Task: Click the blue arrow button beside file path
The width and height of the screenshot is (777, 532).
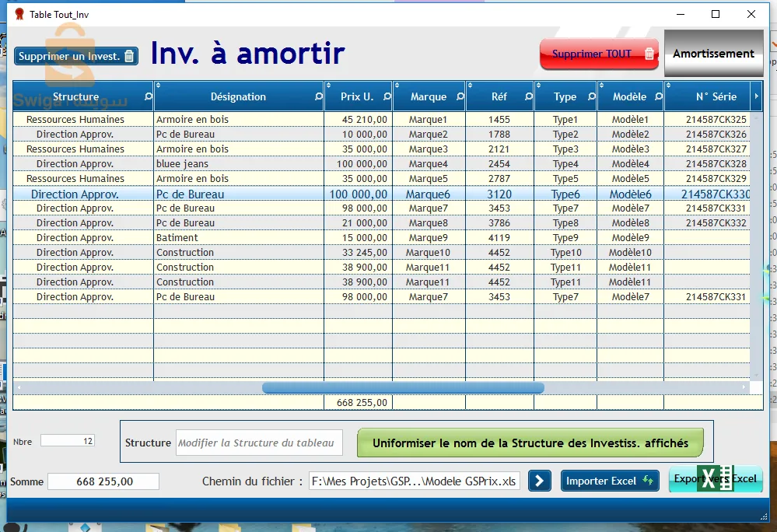Action: coord(539,481)
